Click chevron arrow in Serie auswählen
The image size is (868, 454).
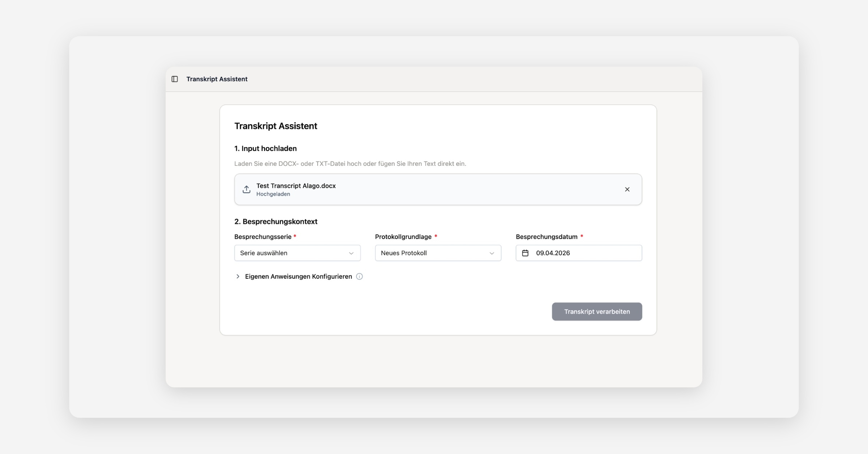tap(351, 253)
